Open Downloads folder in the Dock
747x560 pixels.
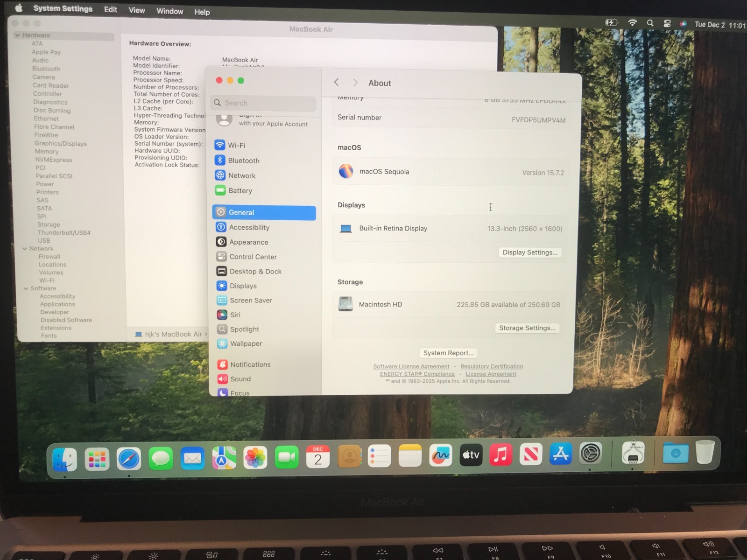pyautogui.click(x=675, y=452)
